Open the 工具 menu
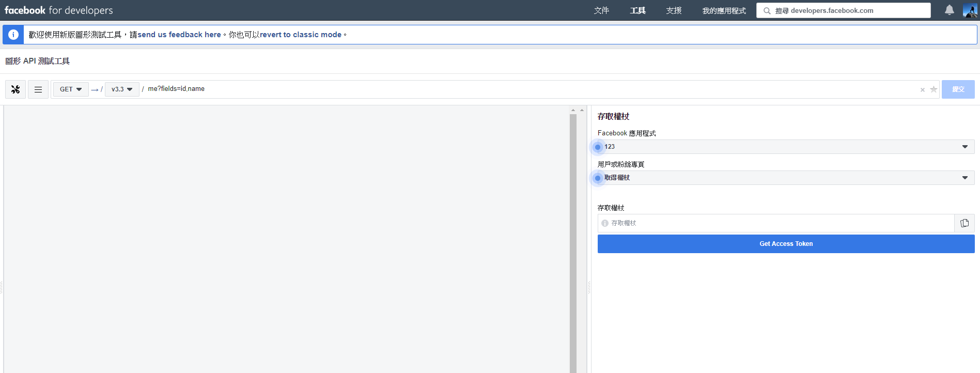 coord(637,10)
